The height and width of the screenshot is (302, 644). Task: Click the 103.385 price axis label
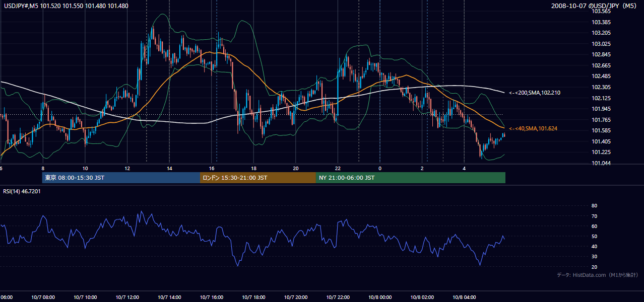coord(601,22)
